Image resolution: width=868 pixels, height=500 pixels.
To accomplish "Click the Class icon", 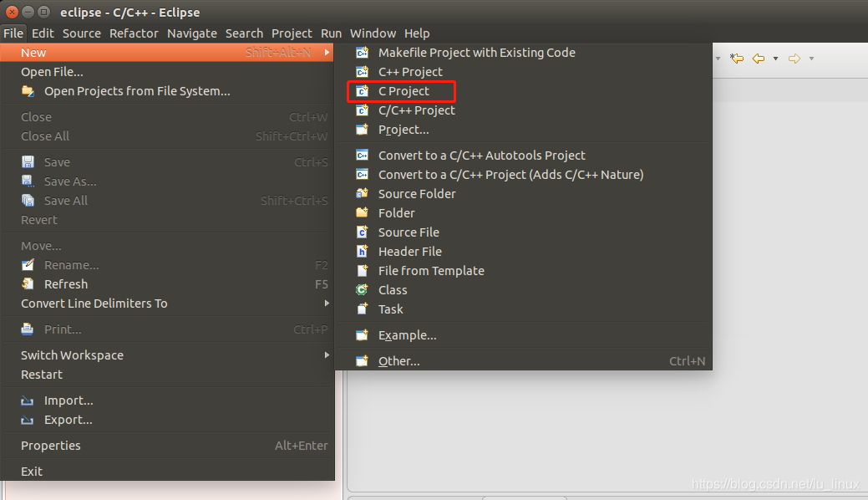I will point(362,290).
